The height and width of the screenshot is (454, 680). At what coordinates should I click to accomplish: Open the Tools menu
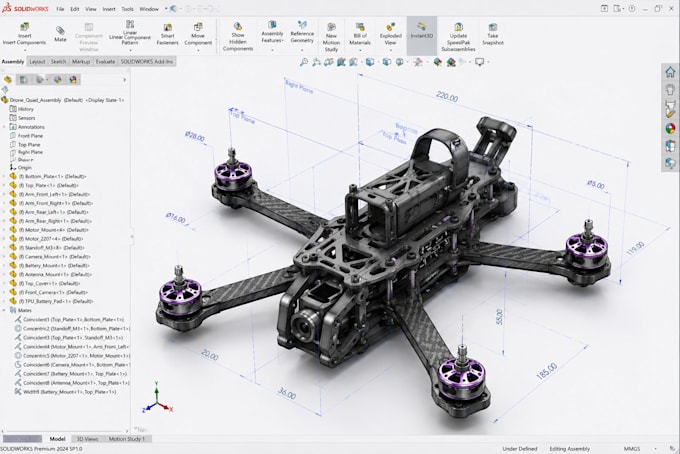pyautogui.click(x=128, y=9)
